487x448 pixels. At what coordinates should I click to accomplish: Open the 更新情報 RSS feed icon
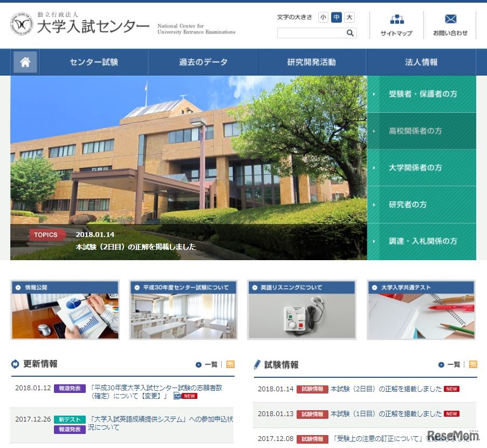[230, 364]
